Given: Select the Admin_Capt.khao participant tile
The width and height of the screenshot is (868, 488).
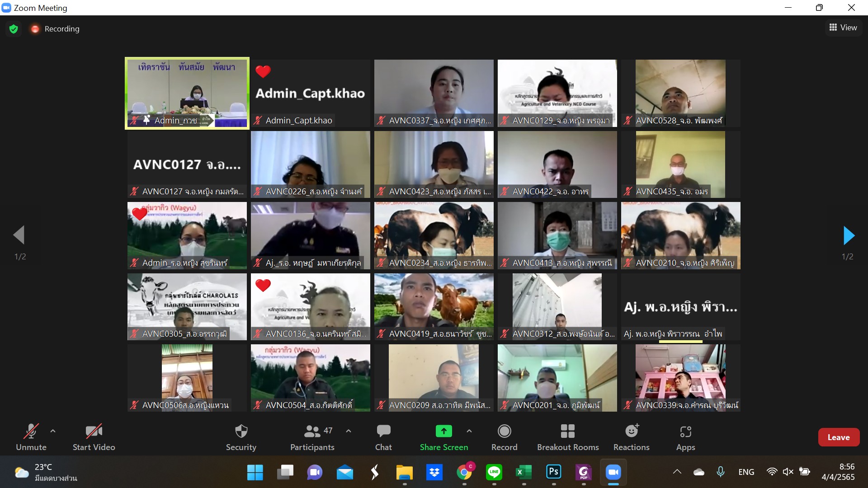Looking at the screenshot, I should coord(311,94).
